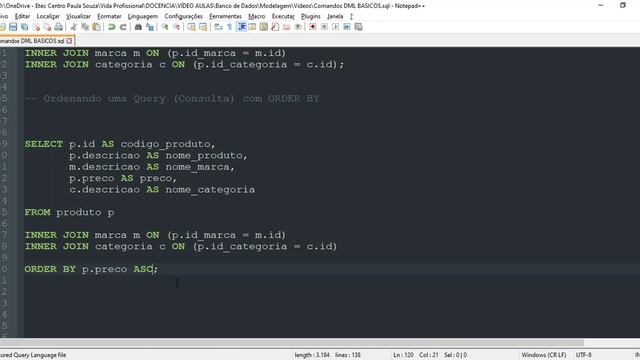Toggle synchronized horizontal scrolling icon
Viewport: 640px width, 360px height.
(x=203, y=27)
